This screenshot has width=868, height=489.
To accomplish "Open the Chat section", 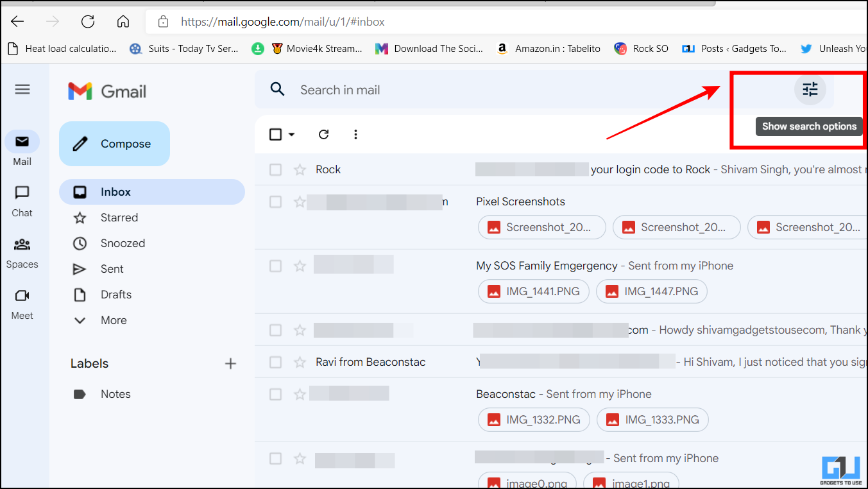I will click(x=22, y=201).
